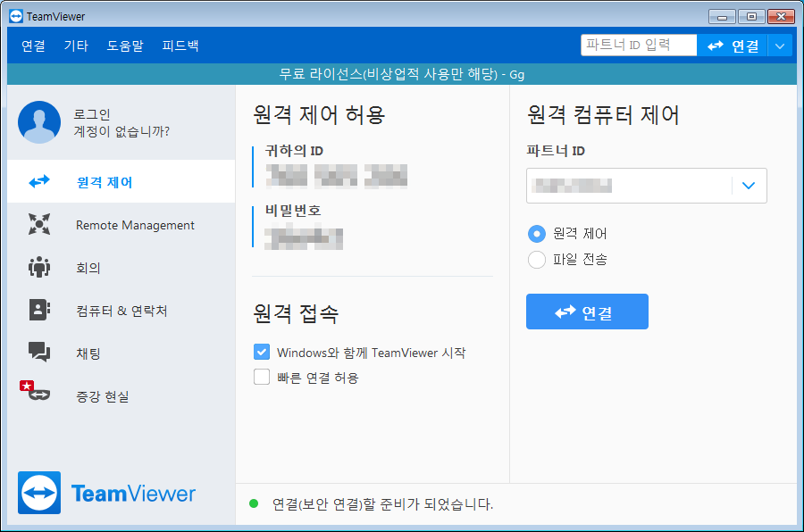Minimize the TeamViewer window

coord(722,17)
